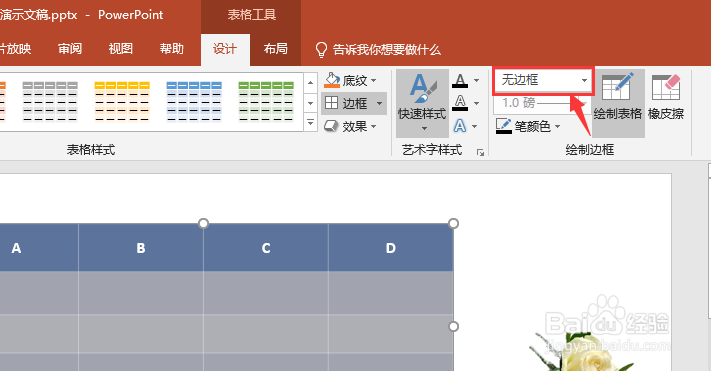Open the 帮助 tab

[x=172, y=49]
